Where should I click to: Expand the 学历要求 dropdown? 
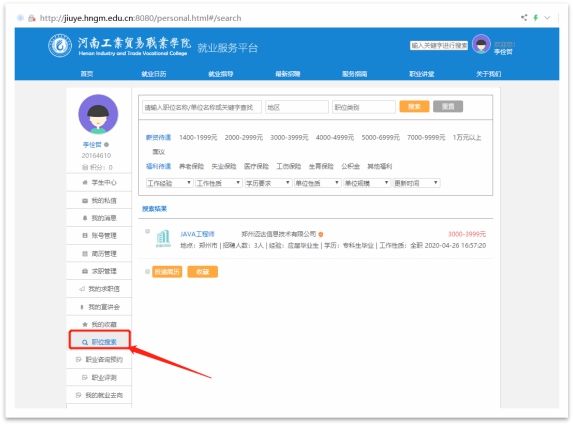(268, 183)
